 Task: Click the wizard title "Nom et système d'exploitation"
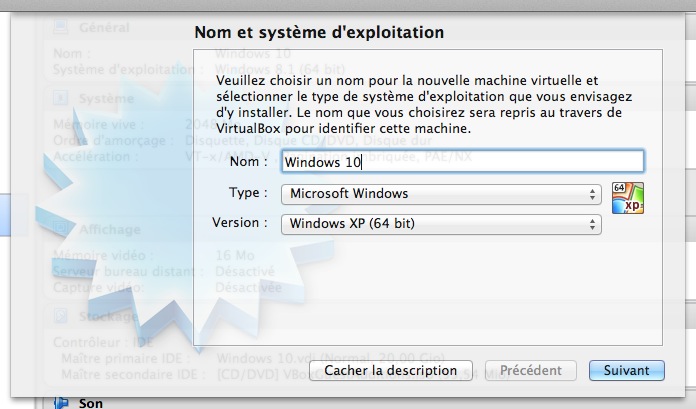click(319, 34)
